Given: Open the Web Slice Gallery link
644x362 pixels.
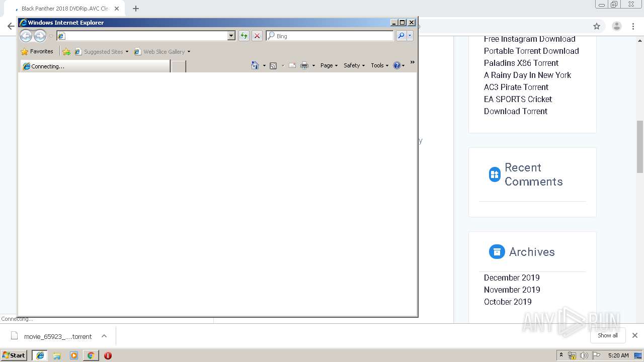Looking at the screenshot, I should click(x=159, y=51).
